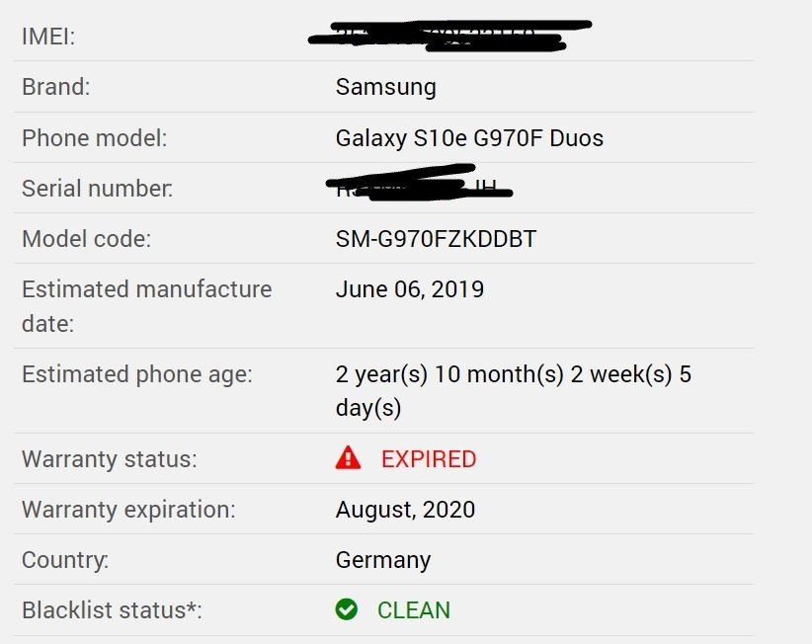Click the CLEAN blacklist status text
Screen dimensions: 812x644
[x=414, y=609]
